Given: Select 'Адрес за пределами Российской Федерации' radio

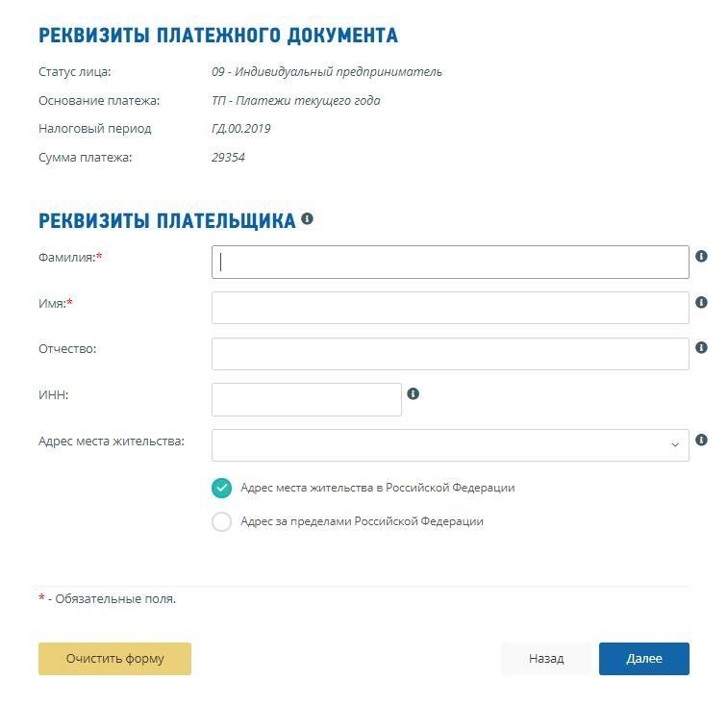Looking at the screenshot, I should (222, 522).
